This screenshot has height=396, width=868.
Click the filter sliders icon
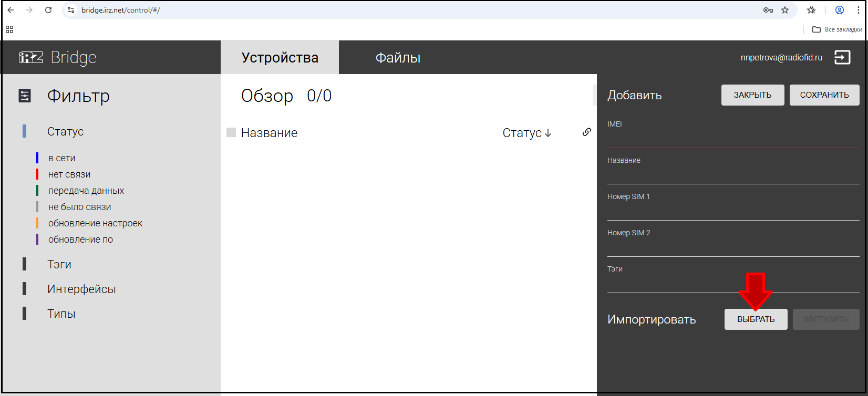25,96
